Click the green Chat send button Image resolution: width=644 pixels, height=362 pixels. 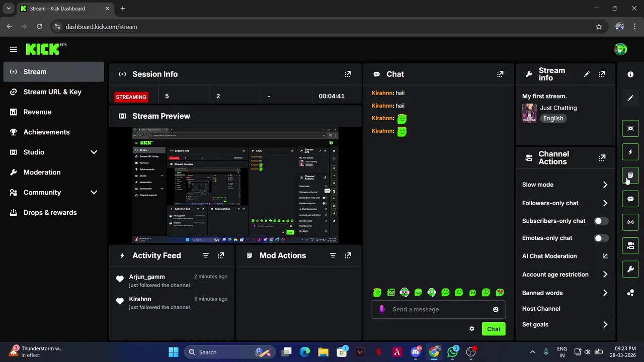pyautogui.click(x=494, y=329)
